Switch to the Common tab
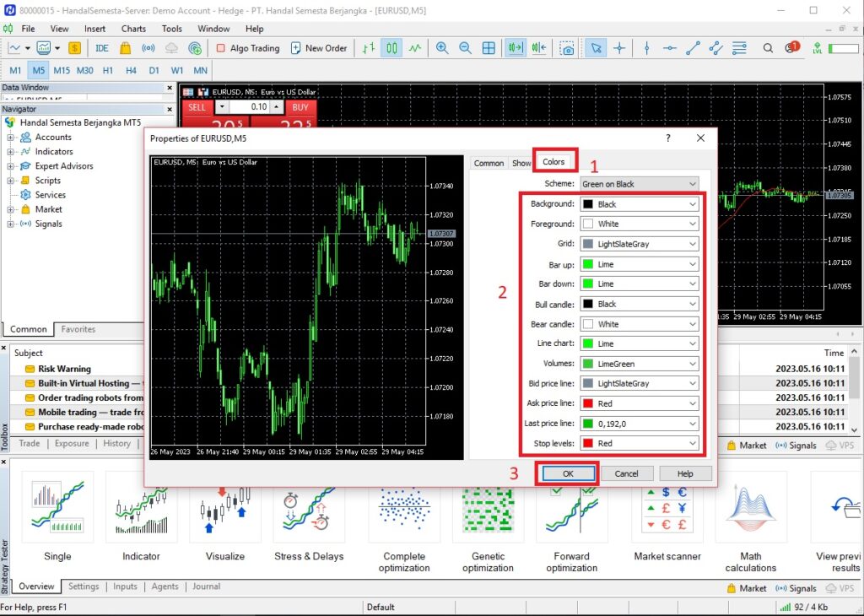The image size is (864, 616). click(x=489, y=163)
